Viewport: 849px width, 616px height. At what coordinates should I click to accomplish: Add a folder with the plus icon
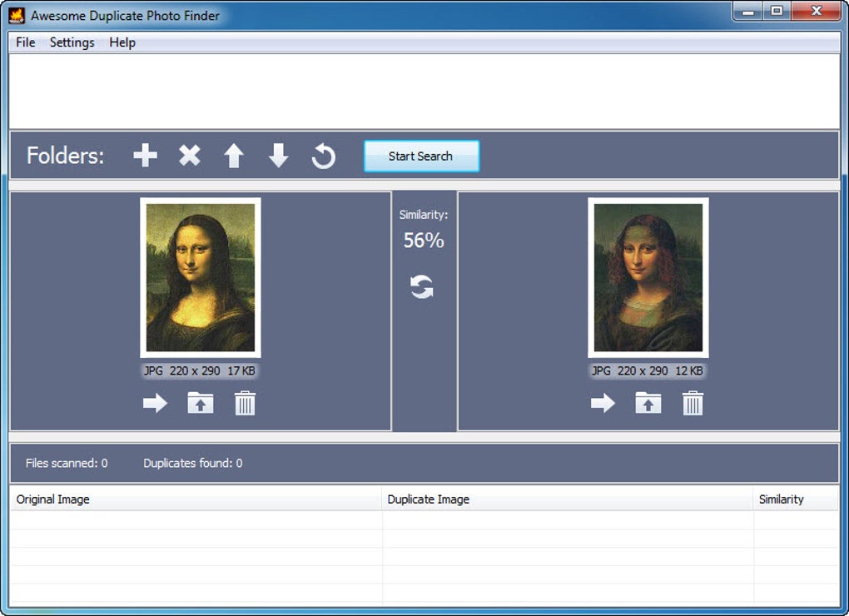click(x=145, y=156)
